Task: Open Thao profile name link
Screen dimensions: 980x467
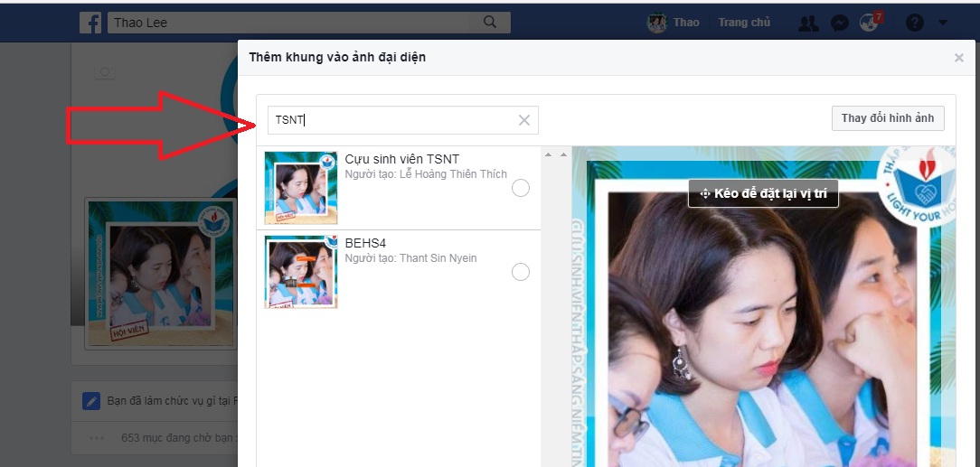Action: point(685,23)
